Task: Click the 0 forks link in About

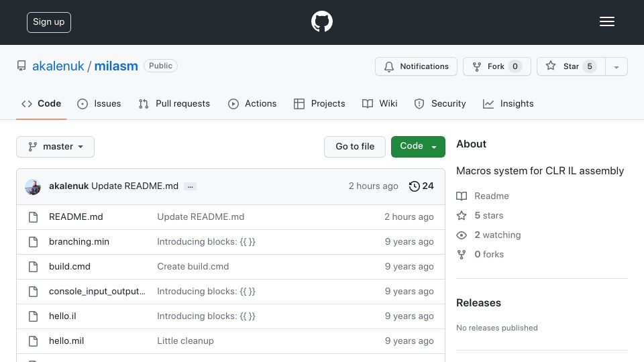Action: pyautogui.click(x=480, y=255)
